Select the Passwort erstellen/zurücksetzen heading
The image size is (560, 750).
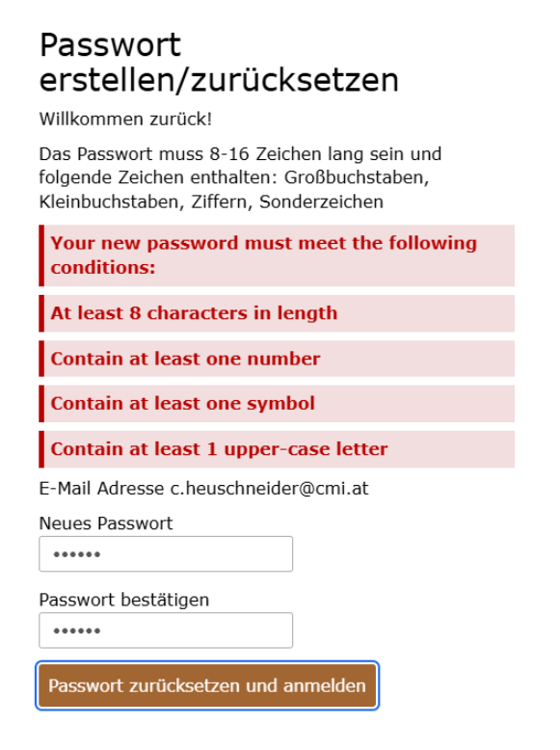[219, 63]
